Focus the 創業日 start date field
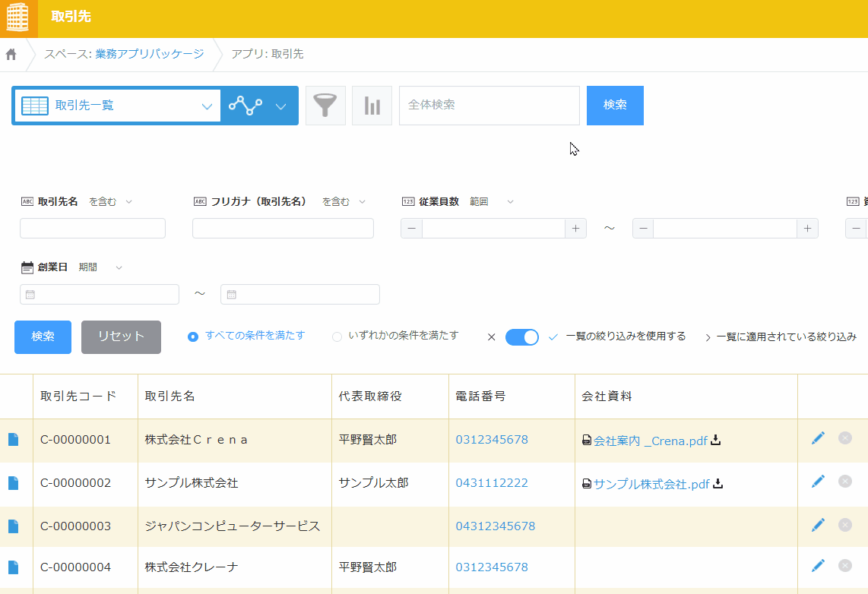The image size is (868, 594). click(100, 294)
